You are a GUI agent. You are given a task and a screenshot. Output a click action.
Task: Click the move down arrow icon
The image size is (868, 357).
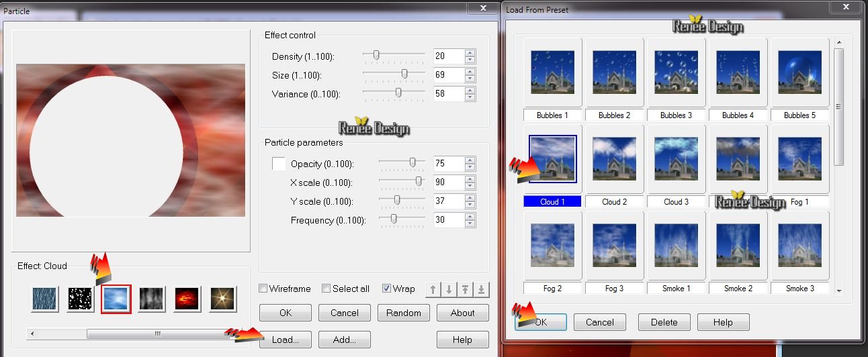coord(449,289)
